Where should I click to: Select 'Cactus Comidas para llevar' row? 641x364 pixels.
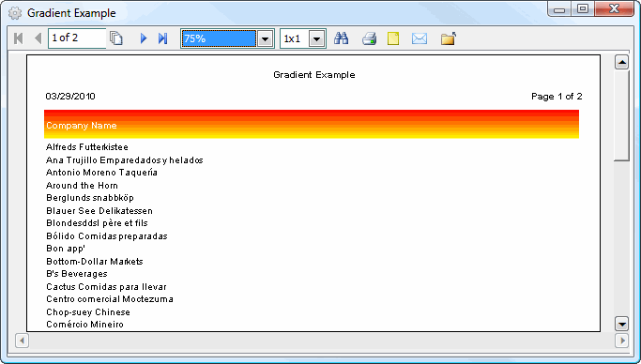[x=106, y=287]
